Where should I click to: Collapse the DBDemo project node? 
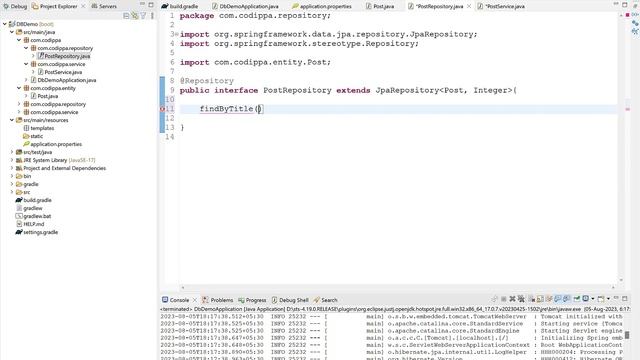click(5, 24)
